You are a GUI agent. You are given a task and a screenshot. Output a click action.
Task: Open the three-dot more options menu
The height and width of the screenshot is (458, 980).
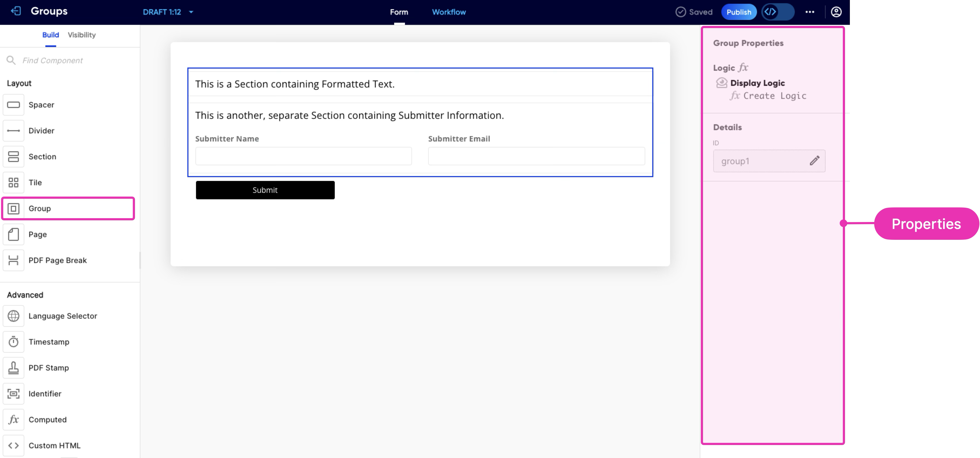point(810,12)
